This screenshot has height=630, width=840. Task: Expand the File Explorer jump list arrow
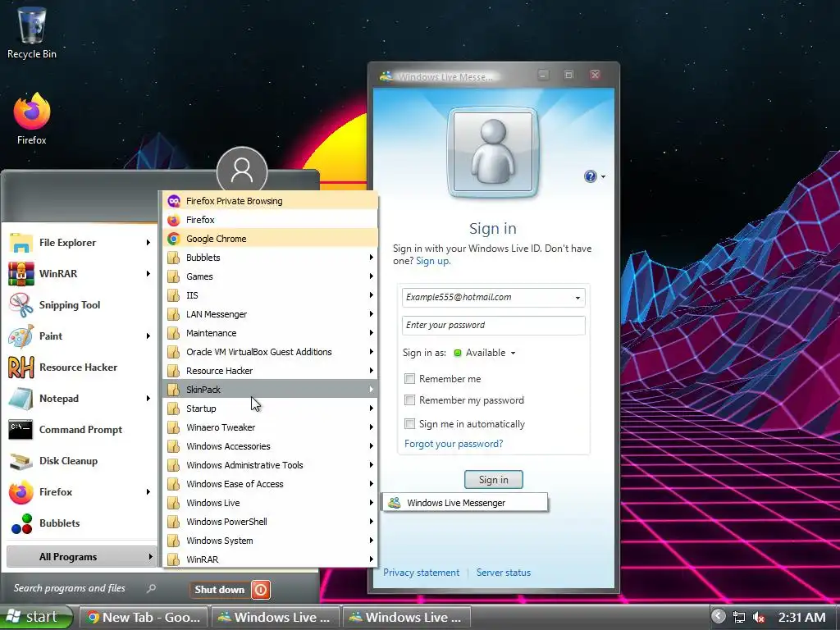pyautogui.click(x=148, y=243)
